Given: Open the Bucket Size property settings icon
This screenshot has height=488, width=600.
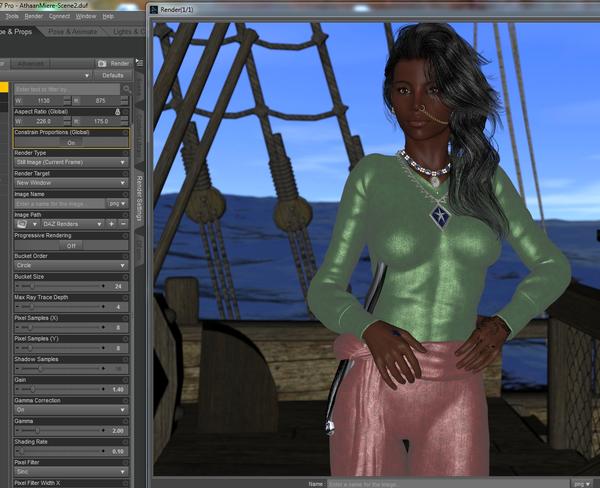Looking at the screenshot, I should click(x=125, y=277).
